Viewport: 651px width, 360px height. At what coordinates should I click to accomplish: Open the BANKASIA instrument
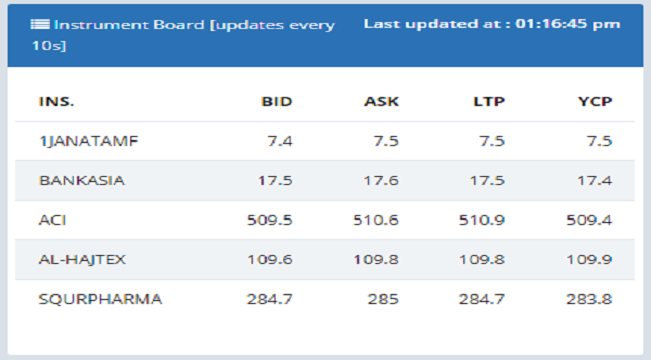(x=82, y=181)
